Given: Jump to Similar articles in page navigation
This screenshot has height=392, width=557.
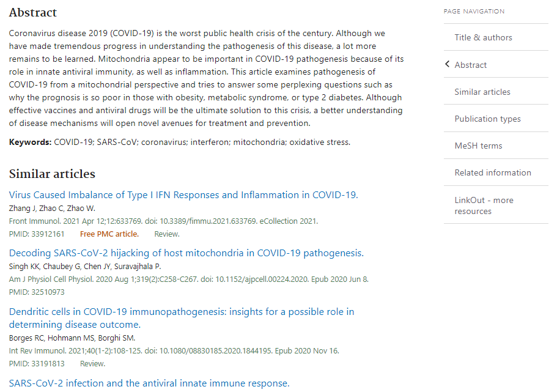Looking at the screenshot, I should tap(482, 92).
